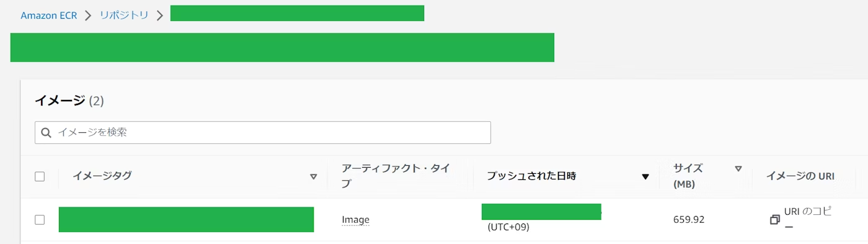Viewport: 868px width, 244px height.
Task: Click the copy icon beside URI のコピー
Action: point(774,220)
